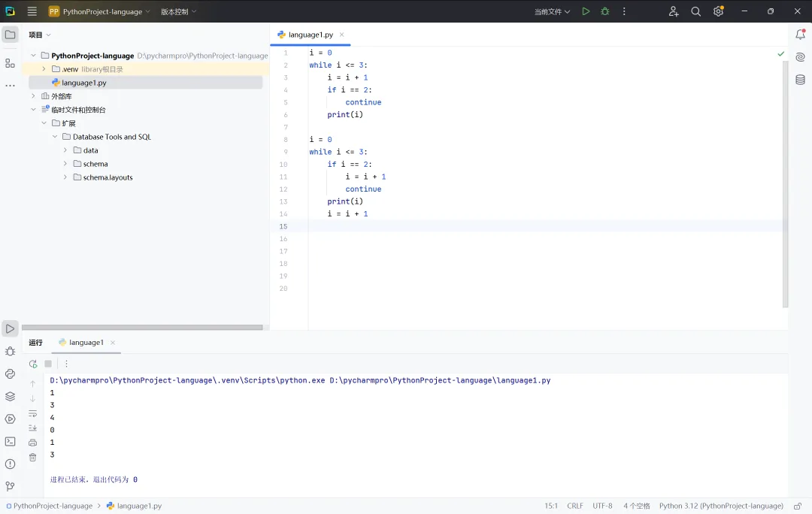Image resolution: width=812 pixels, height=514 pixels.
Task: Rerun language1 in Run panel
Action: tap(33, 364)
